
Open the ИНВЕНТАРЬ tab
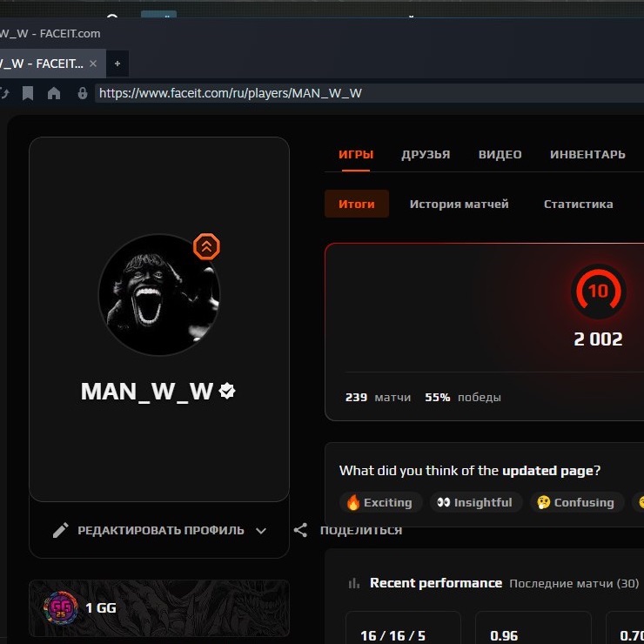[x=587, y=154]
